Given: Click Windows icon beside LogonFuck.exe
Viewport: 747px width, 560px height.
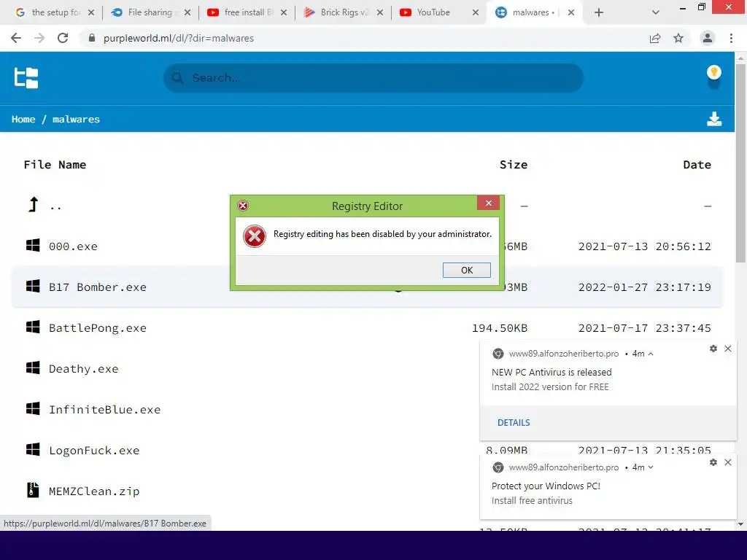Looking at the screenshot, I should click(33, 449).
